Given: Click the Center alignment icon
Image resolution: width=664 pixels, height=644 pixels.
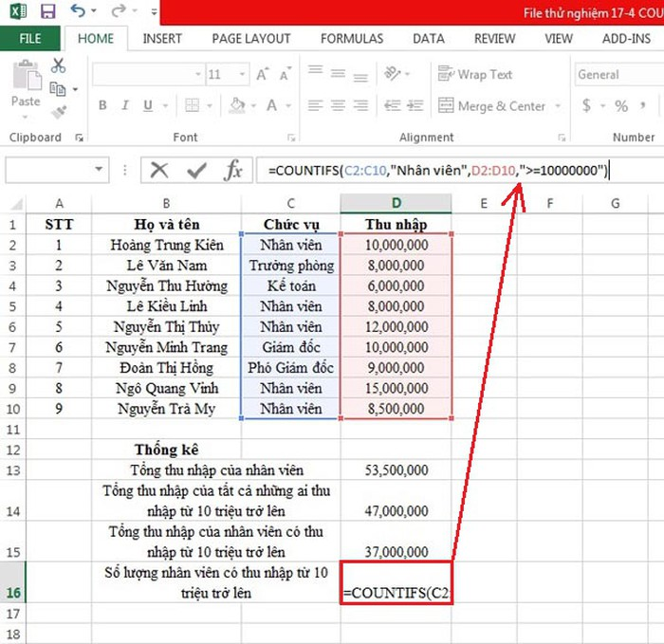Looking at the screenshot, I should tap(338, 105).
